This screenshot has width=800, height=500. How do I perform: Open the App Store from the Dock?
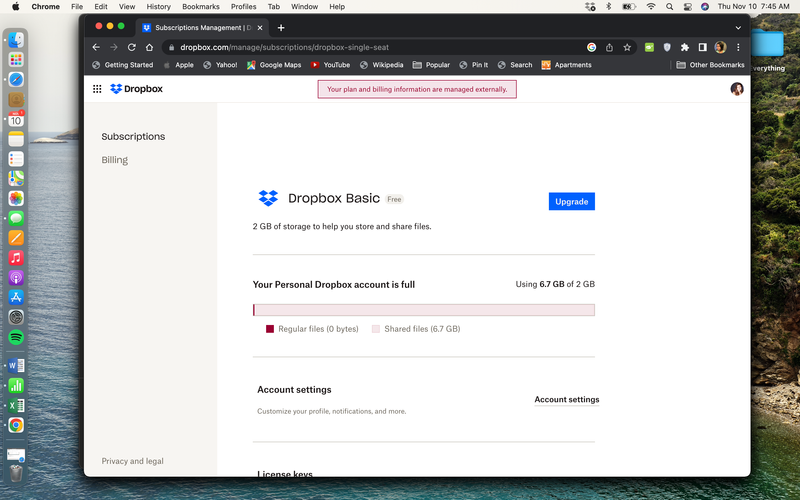click(16, 297)
